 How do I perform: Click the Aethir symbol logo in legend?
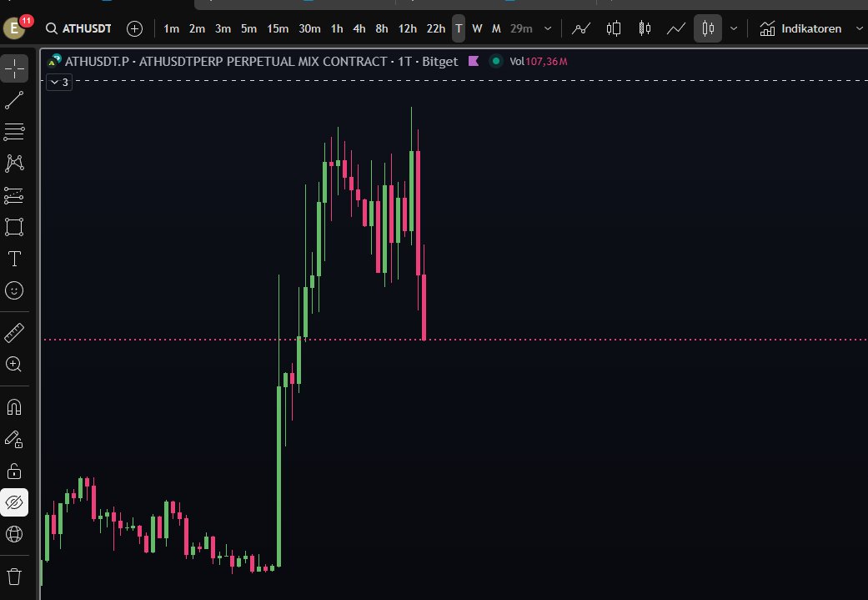point(54,61)
